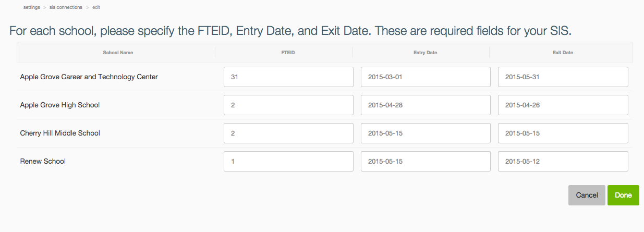Edit Entry Date for Cherry Hill Middle School
Screen dimensions: 644x232
coord(426,133)
